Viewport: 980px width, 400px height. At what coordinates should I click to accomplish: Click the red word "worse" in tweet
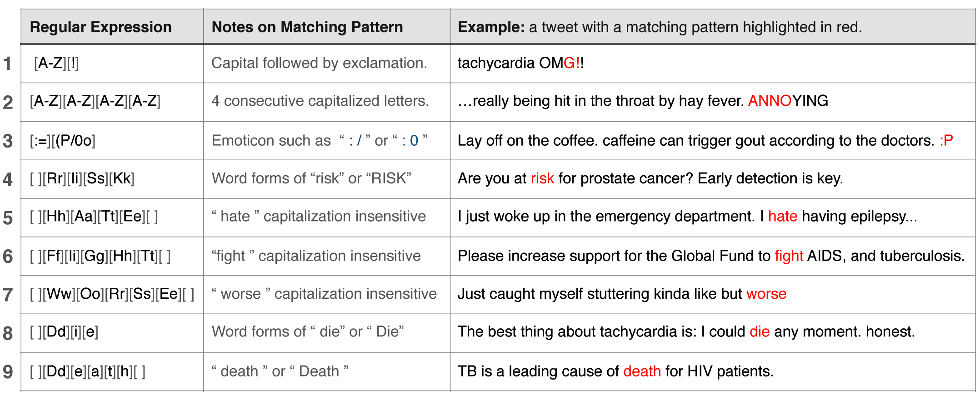pyautogui.click(x=766, y=294)
